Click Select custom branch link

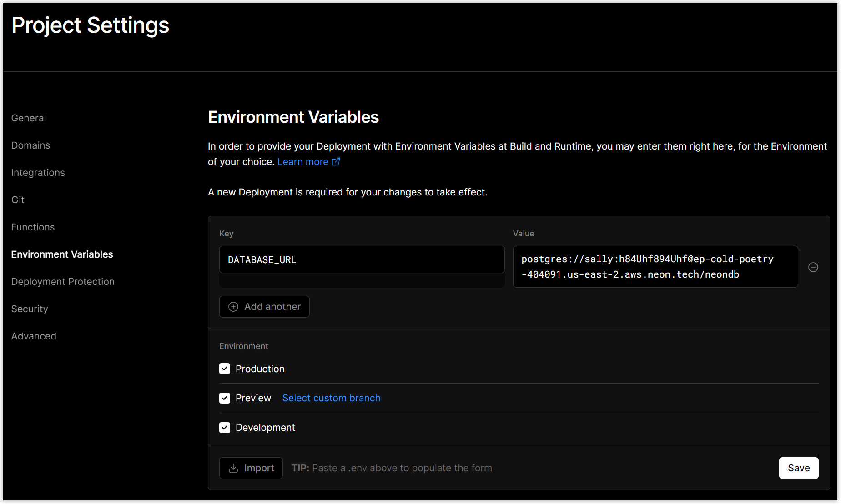331,398
